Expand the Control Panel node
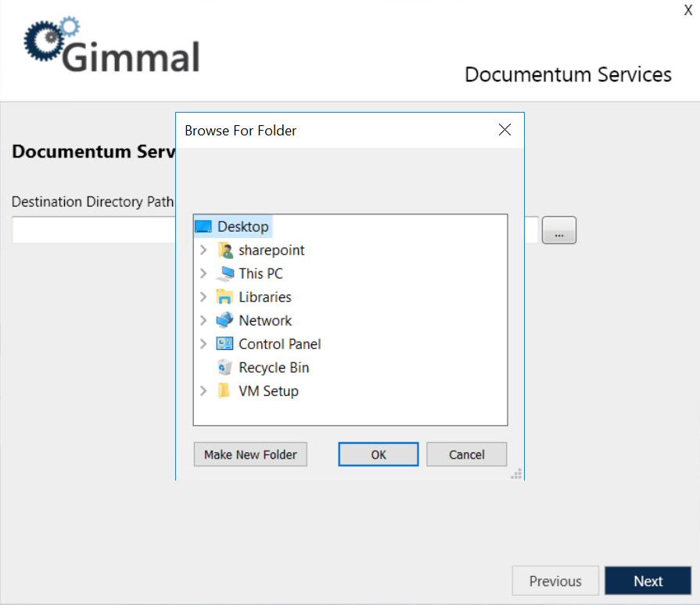The image size is (700, 605). click(204, 344)
